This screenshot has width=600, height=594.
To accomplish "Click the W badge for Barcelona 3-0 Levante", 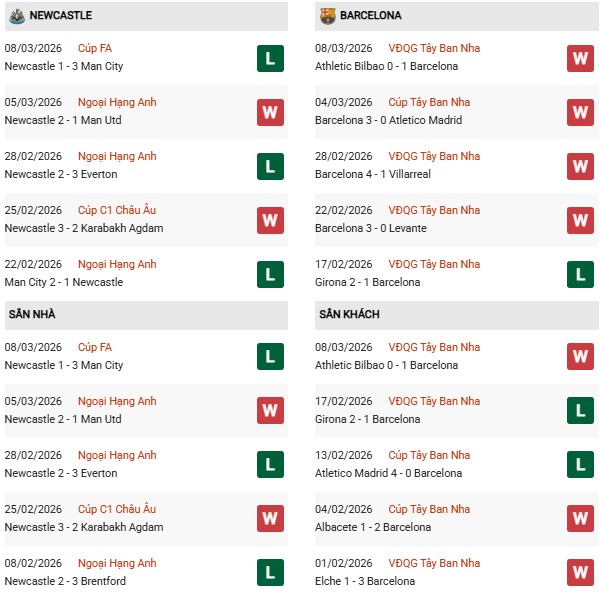I will (x=581, y=220).
